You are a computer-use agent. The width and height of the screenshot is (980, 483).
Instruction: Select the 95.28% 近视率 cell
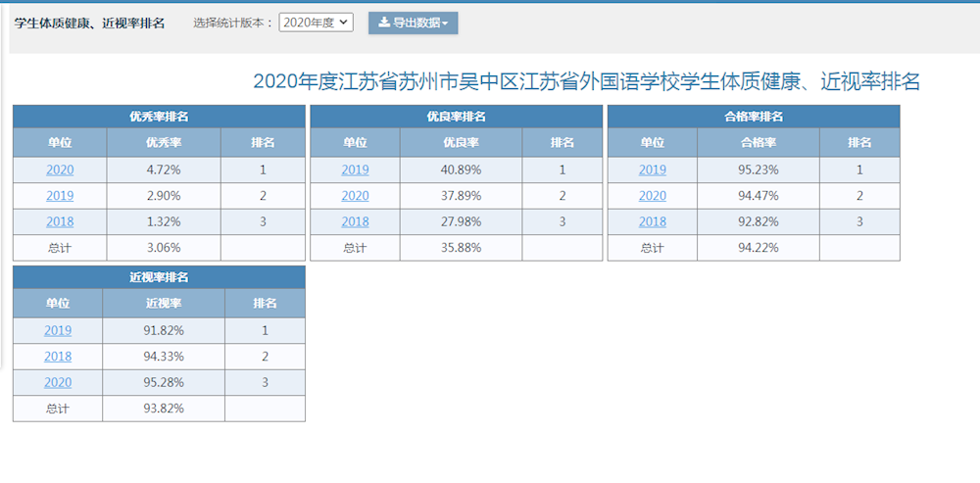[164, 382]
